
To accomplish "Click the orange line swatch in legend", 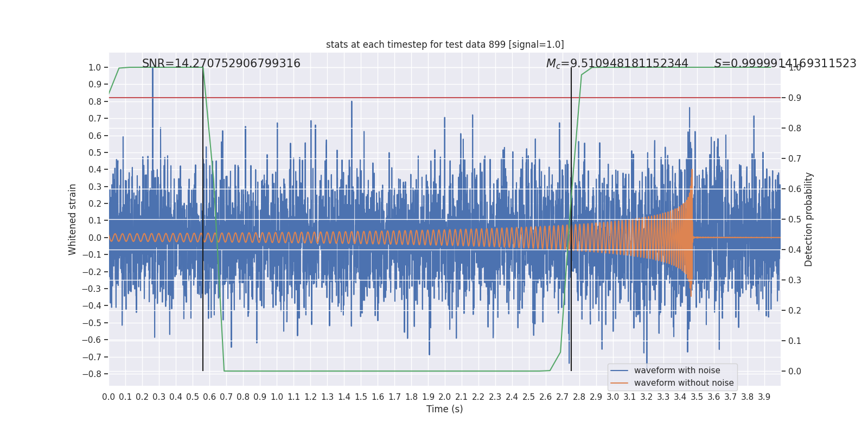I will [619, 383].
